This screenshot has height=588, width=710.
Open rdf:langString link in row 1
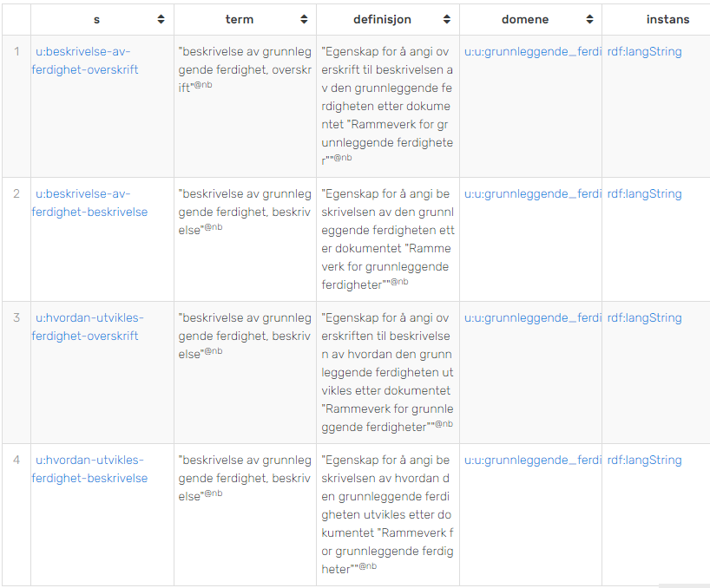644,51
